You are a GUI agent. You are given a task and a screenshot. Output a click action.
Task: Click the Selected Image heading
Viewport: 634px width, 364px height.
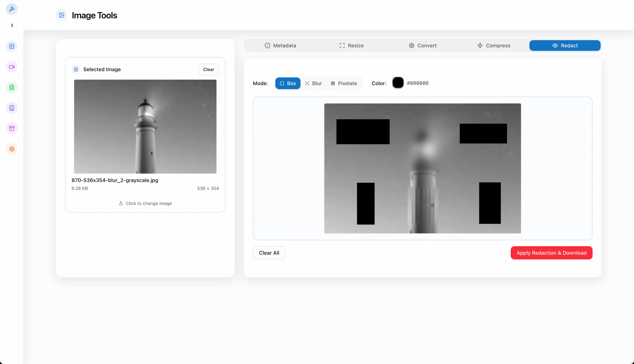(102, 70)
